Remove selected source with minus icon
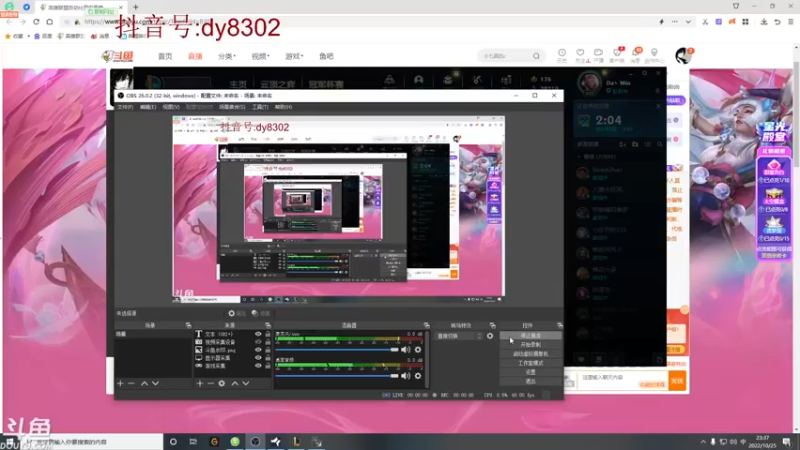Image resolution: width=800 pixels, height=450 pixels. coord(211,383)
